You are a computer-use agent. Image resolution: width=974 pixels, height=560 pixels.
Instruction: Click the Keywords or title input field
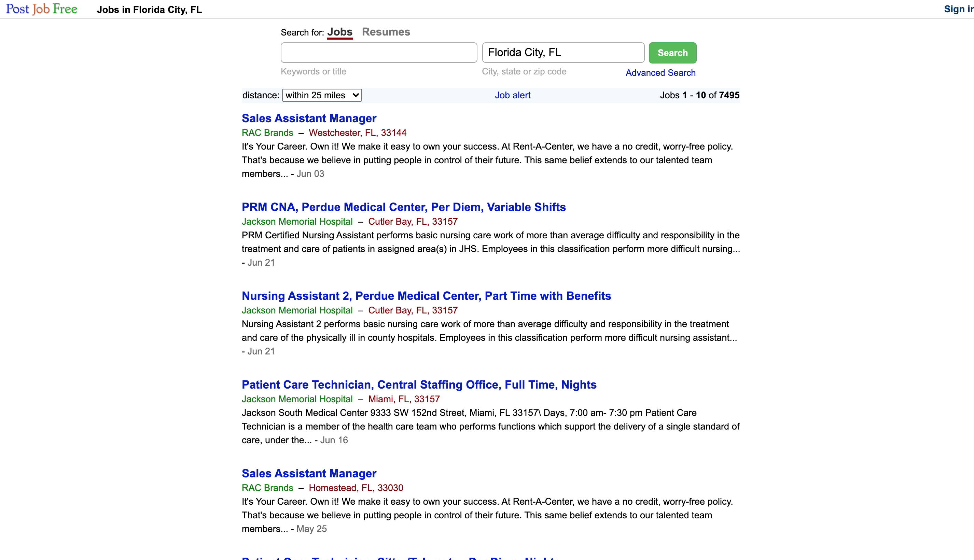[x=378, y=53]
